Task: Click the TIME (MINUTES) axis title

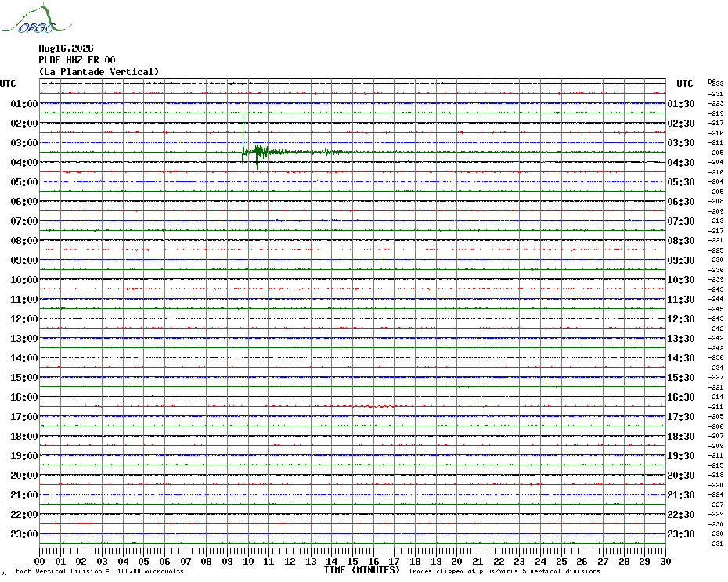Action: pyautogui.click(x=362, y=570)
